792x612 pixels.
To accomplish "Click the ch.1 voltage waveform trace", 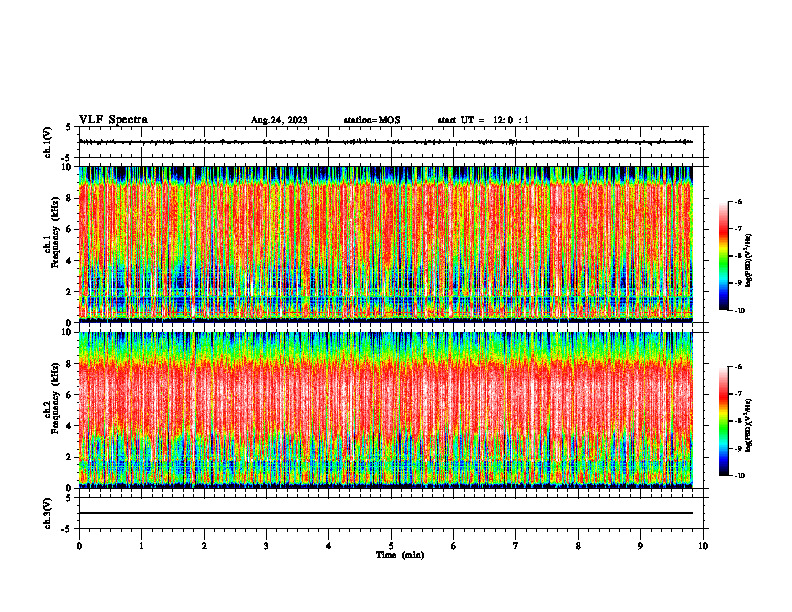I will 386,142.
